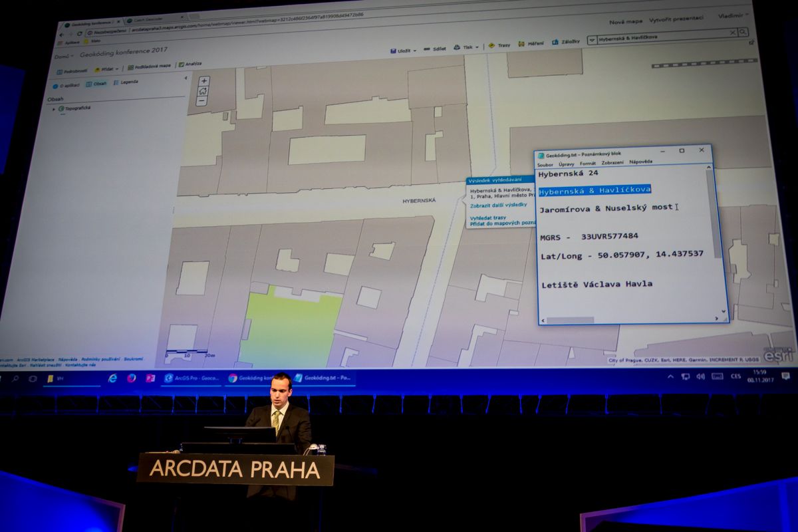
Task: Click the Sdílet share button
Action: 436,49
